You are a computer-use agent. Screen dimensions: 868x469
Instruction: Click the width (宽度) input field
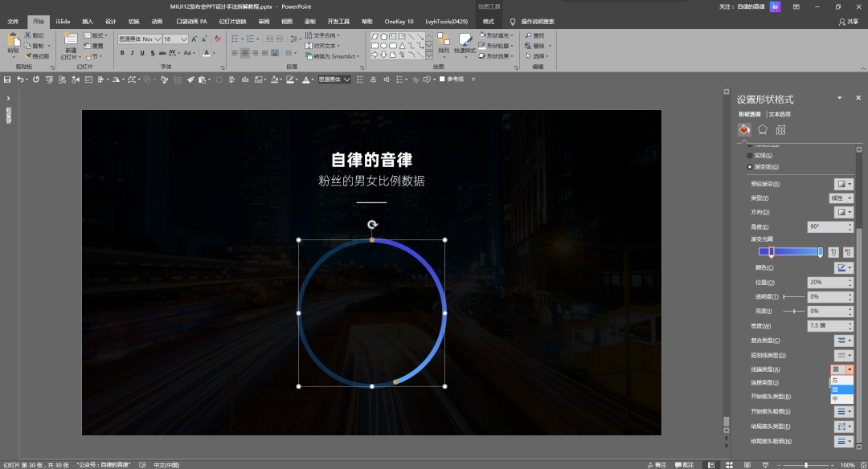click(x=827, y=325)
